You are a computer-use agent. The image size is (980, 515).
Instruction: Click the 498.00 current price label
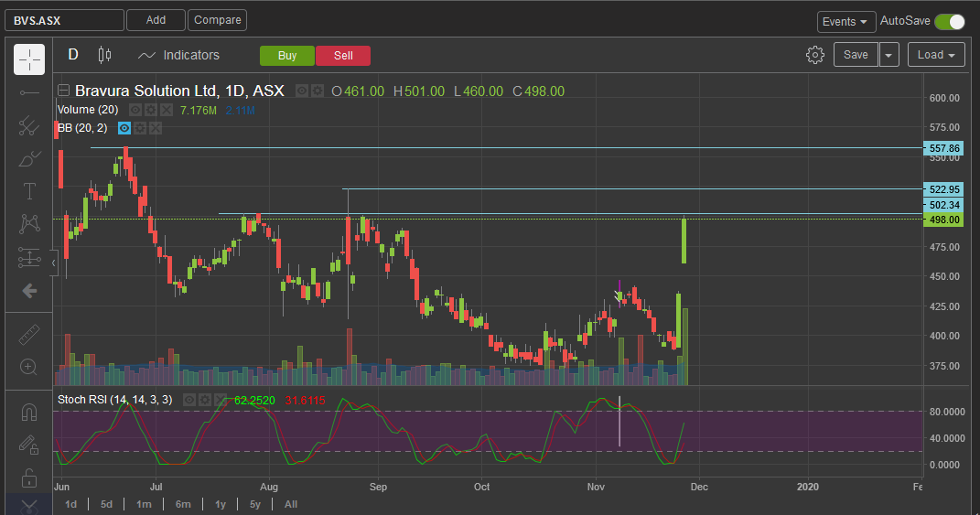click(943, 220)
